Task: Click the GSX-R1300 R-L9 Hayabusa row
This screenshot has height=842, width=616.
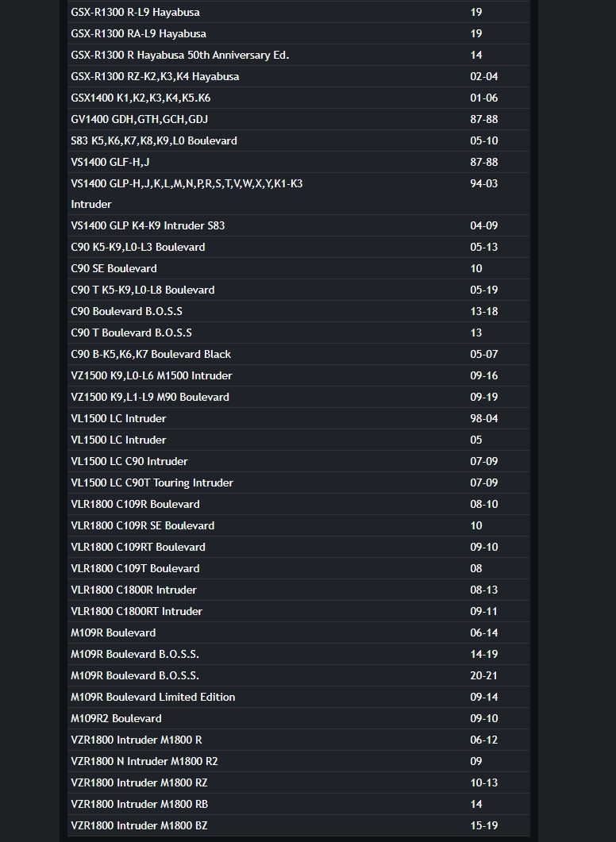Action: pyautogui.click(x=136, y=12)
